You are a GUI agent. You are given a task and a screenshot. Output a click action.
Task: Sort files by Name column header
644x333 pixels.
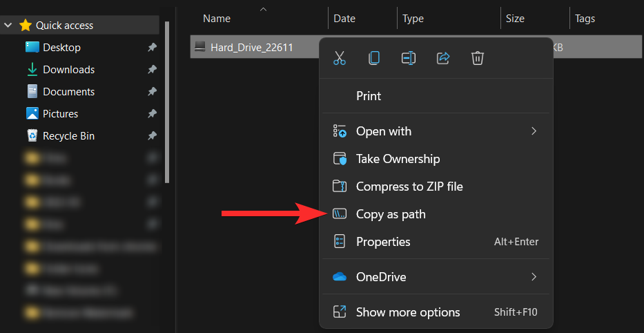pyautogui.click(x=217, y=19)
